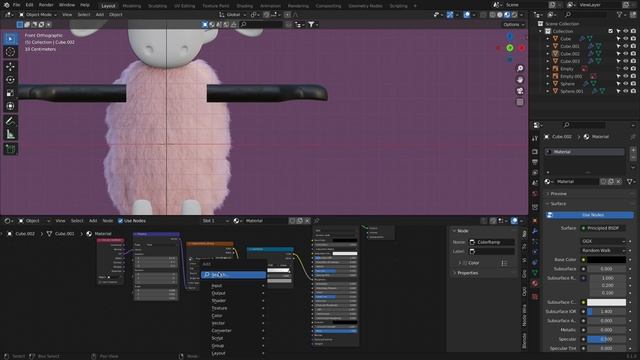Screen dimensions: 640x360
Task: Activate the Annotate pencil tool
Action: (x=10, y=121)
